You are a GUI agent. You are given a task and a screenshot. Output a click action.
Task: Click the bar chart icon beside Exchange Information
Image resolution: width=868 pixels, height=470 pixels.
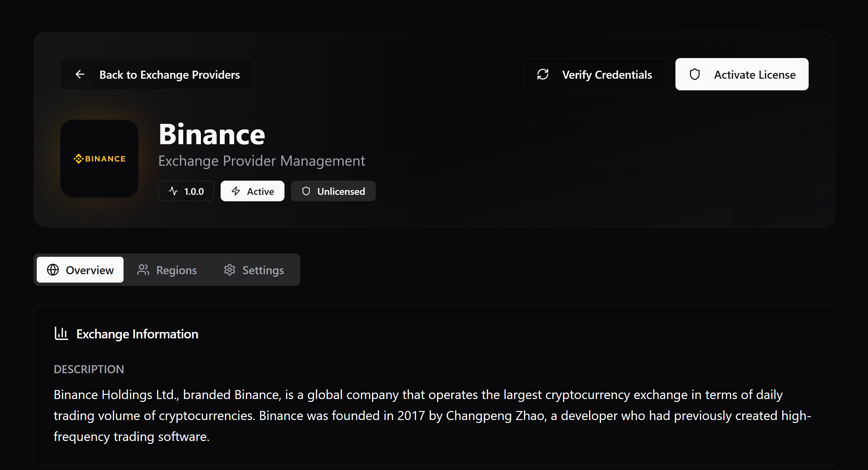(61, 334)
